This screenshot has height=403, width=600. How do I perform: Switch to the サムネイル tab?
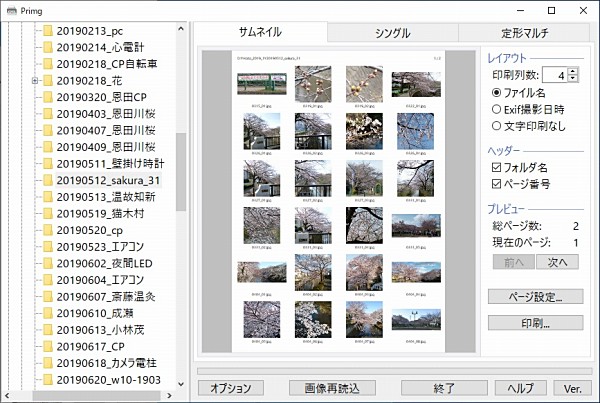pyautogui.click(x=260, y=32)
